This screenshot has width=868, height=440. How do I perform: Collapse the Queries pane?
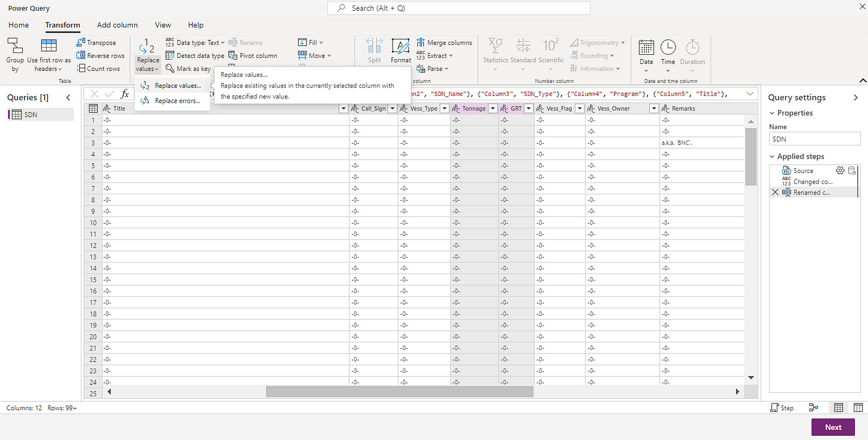tap(68, 97)
